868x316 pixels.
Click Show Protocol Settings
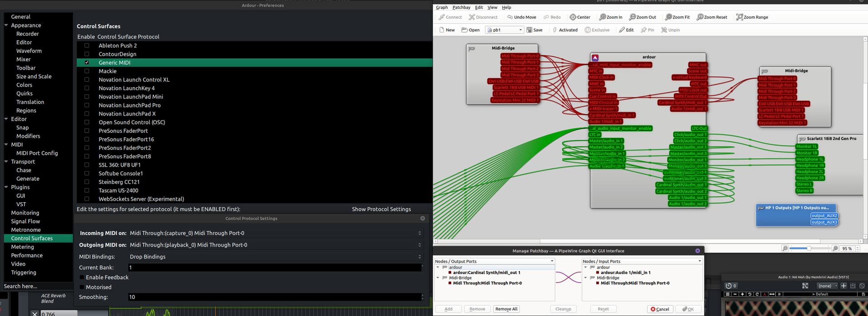tap(381, 209)
